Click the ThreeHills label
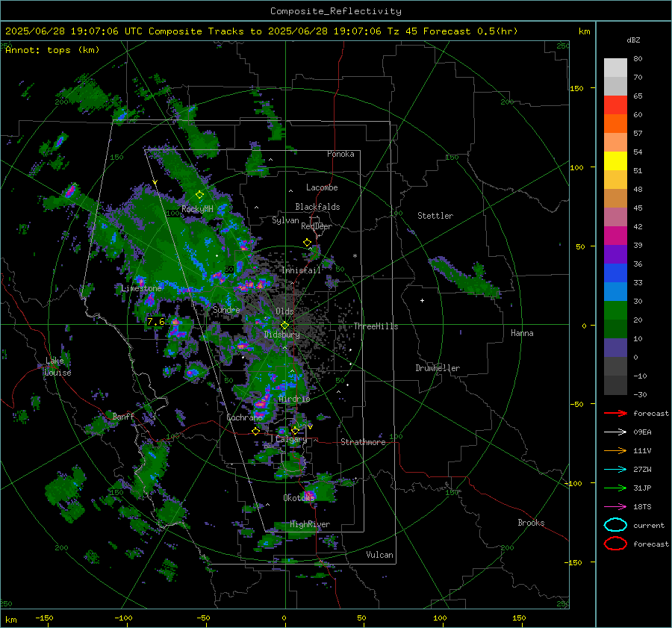This screenshot has width=672, height=628. tap(376, 326)
